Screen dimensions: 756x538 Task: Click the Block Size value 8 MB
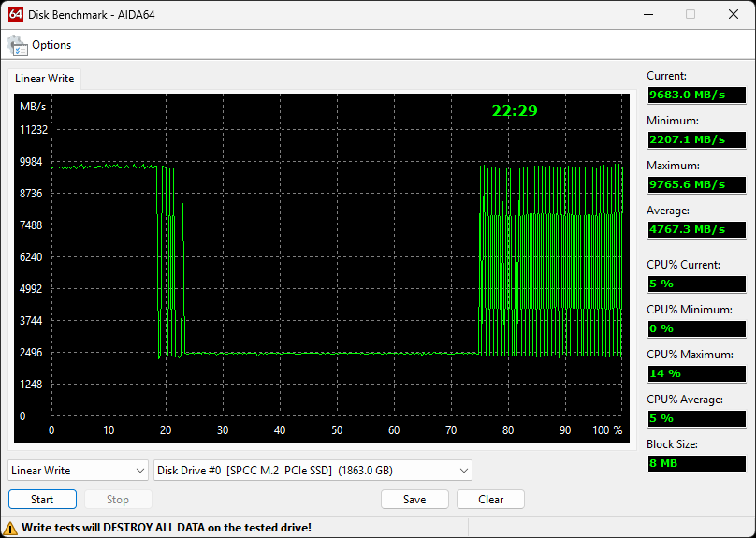(697, 463)
